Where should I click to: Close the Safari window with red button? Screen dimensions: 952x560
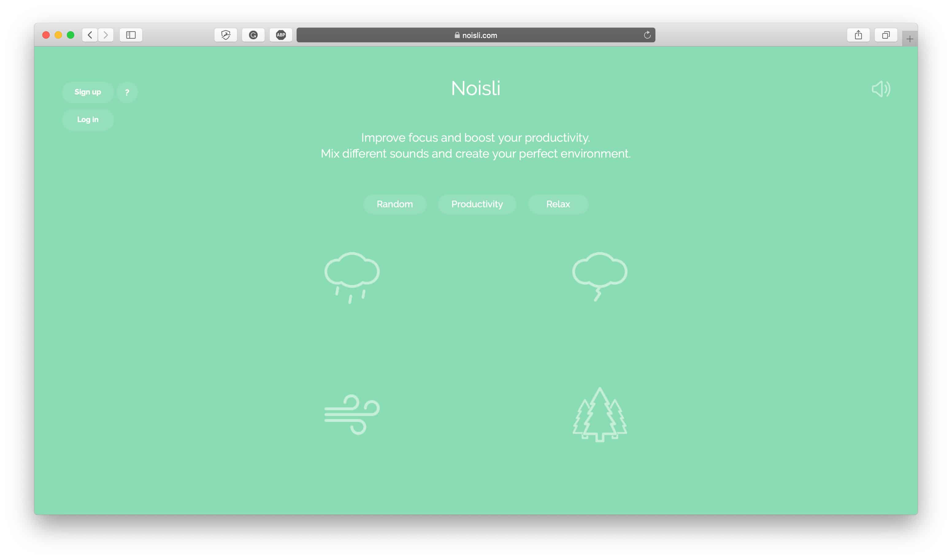point(46,35)
